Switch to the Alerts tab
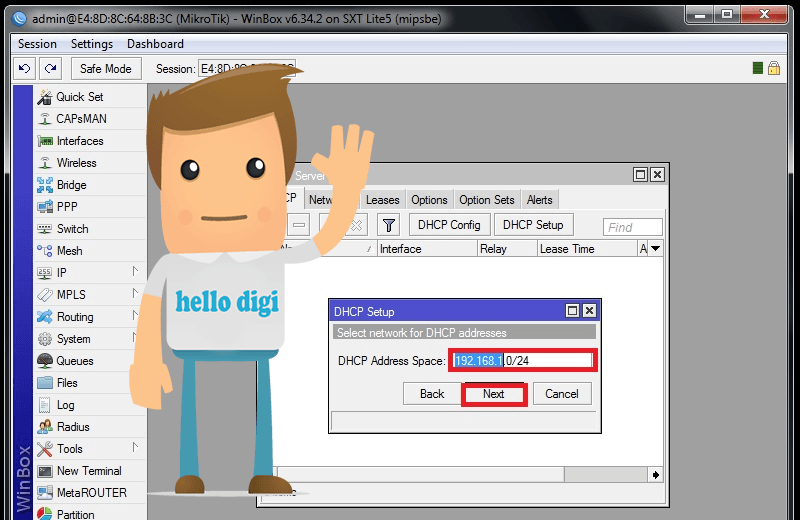This screenshot has width=800, height=520. point(539,200)
